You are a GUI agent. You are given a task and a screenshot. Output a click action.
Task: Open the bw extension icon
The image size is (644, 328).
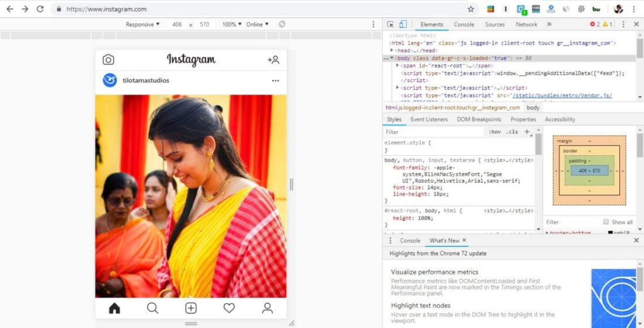(x=597, y=9)
